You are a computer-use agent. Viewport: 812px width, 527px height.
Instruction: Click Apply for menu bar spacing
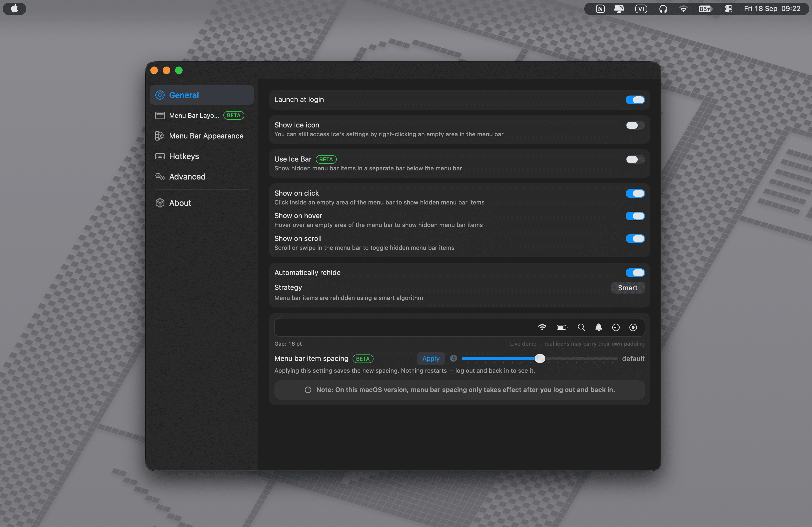tap(430, 358)
